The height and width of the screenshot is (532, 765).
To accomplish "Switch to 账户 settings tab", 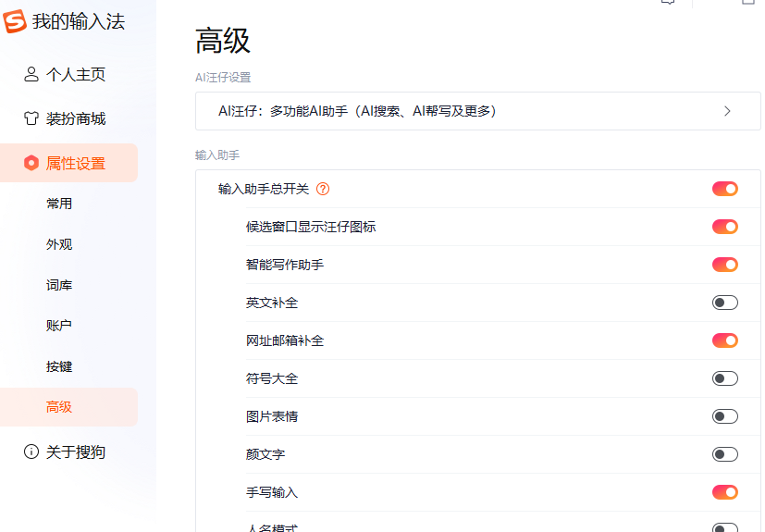I will point(59,326).
